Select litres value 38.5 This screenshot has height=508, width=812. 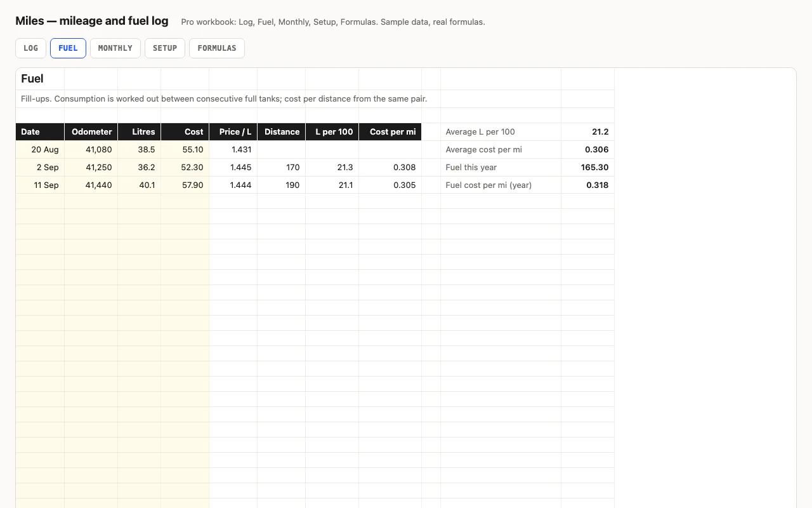coord(140,150)
